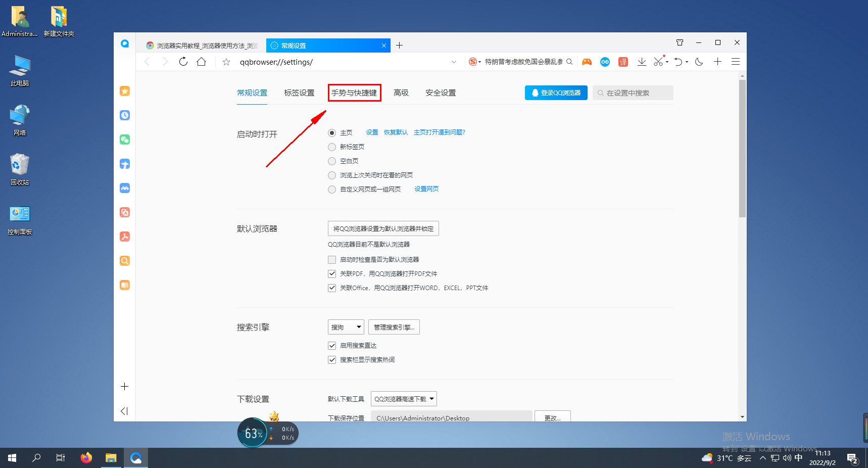Add sidebar app with plus icon
The height and width of the screenshot is (468, 868).
click(x=125, y=387)
